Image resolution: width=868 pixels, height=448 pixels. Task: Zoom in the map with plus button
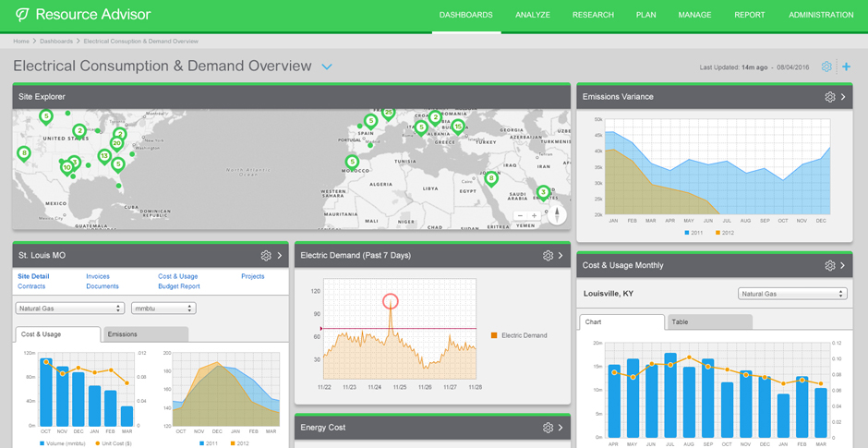(534, 216)
